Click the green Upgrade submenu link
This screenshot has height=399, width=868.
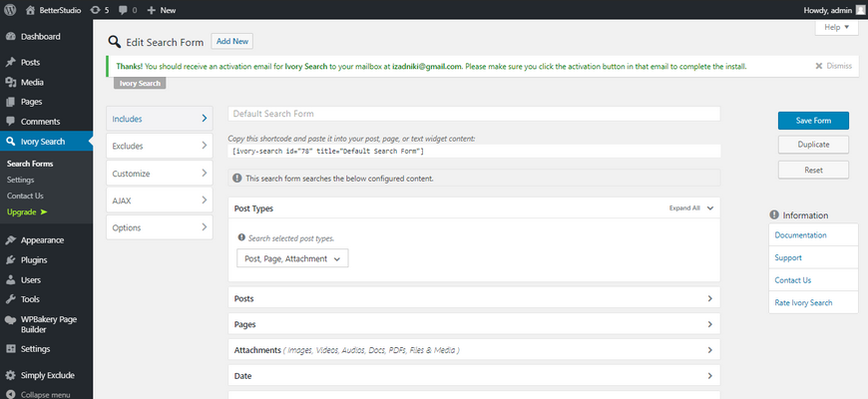point(27,211)
